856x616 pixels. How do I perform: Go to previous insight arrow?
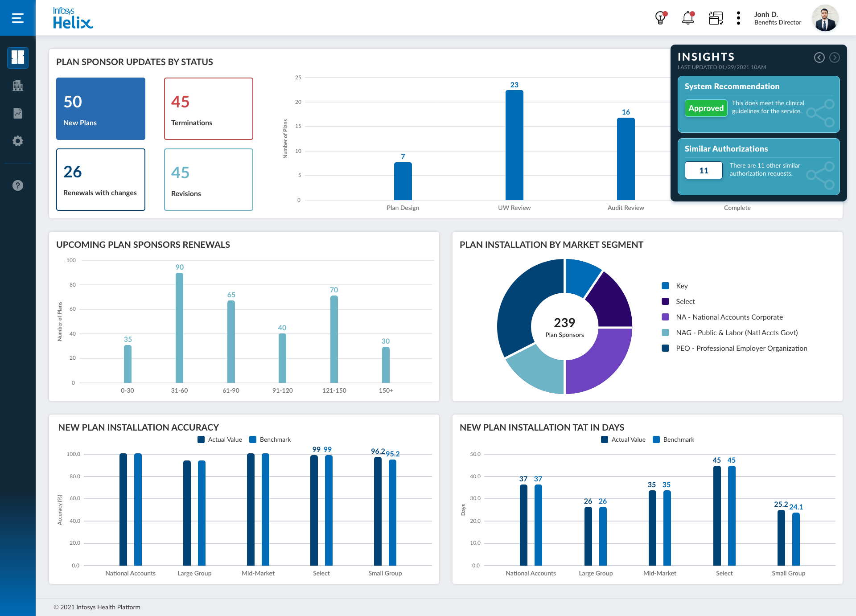(x=819, y=57)
